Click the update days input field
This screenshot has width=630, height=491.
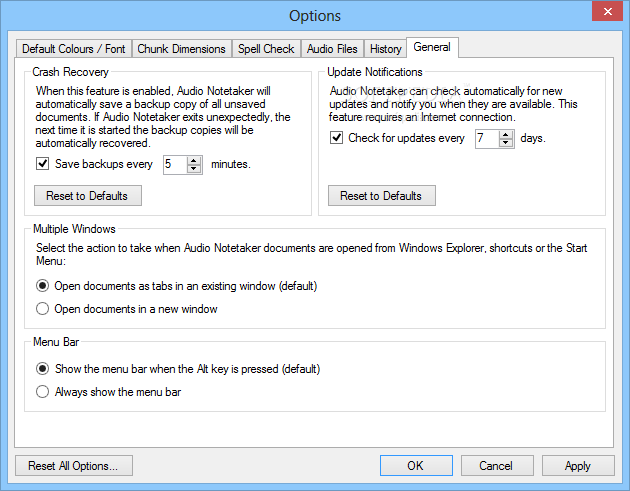pyautogui.click(x=487, y=139)
